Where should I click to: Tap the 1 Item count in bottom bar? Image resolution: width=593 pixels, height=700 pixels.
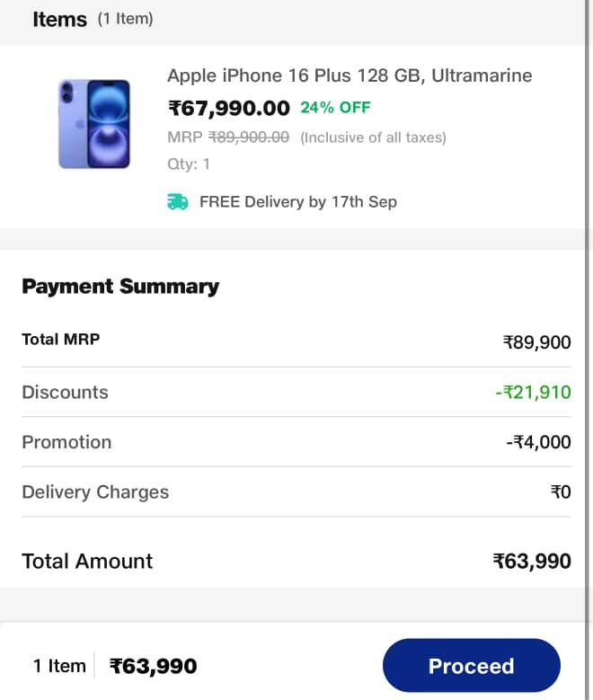pos(59,666)
